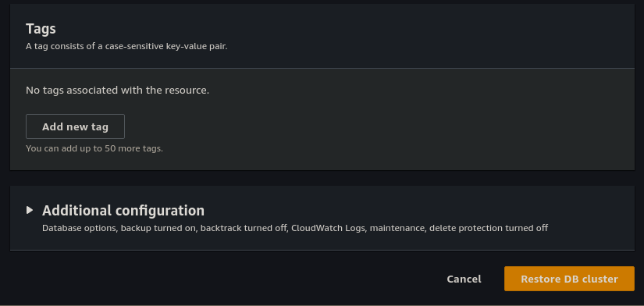Viewport: 644px width, 306px height.
Task: Click the word 'maintenance' in the summary
Action: [x=397, y=228]
